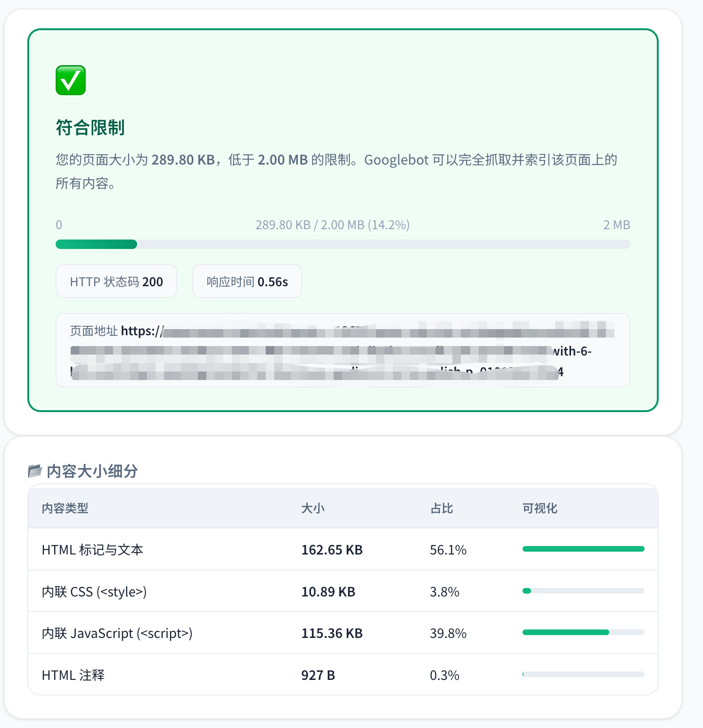Click the 内联 JavaScript visualization bar

pos(583,632)
